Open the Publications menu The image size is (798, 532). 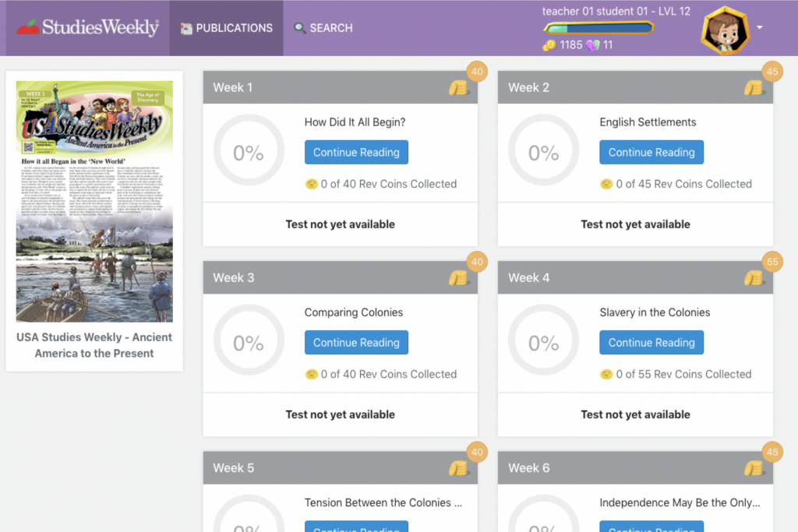pyautogui.click(x=227, y=28)
